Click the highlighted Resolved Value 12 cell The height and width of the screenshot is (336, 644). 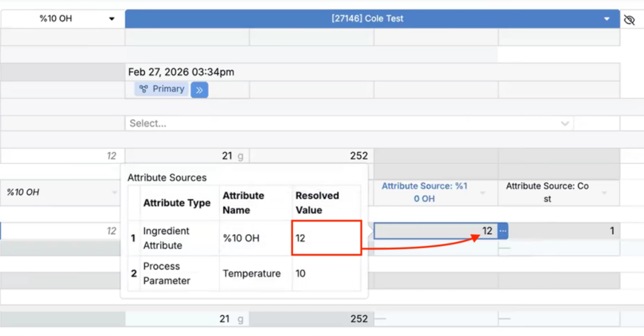[326, 238]
